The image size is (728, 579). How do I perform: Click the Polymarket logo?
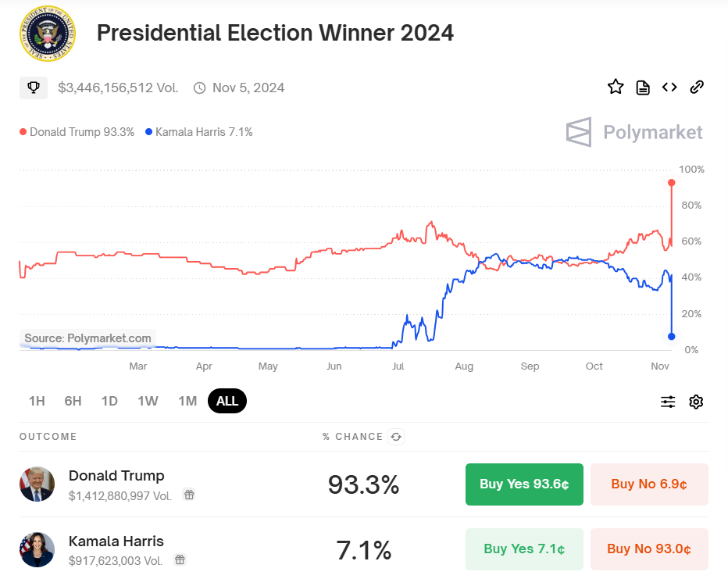point(635,132)
